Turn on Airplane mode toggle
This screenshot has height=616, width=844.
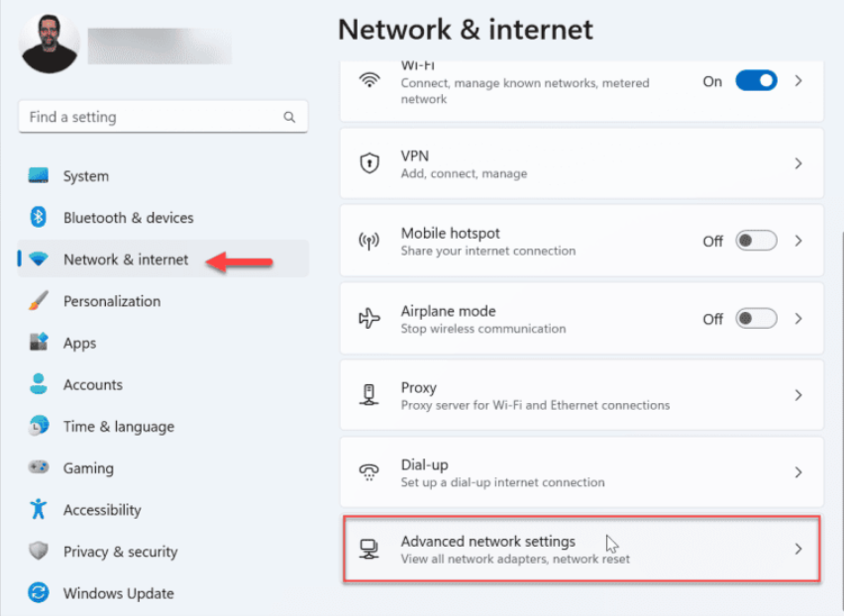pyautogui.click(x=756, y=319)
